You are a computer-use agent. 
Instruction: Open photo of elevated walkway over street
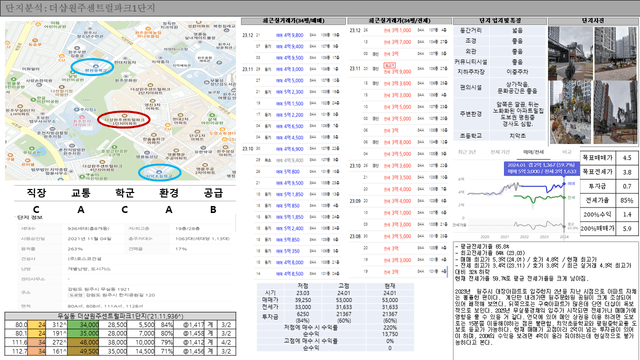tap(570, 53)
